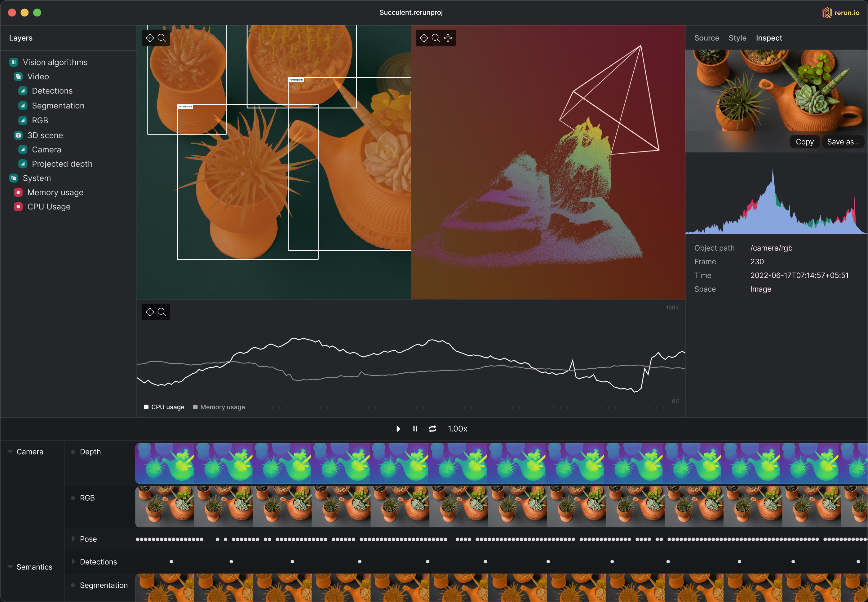This screenshot has width=868, height=602.
Task: Expand the Pose track in the timeline
Action: coord(73,539)
